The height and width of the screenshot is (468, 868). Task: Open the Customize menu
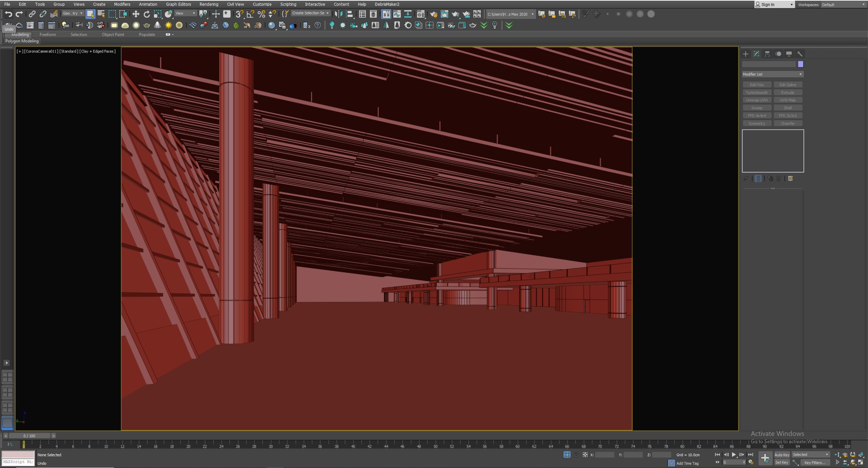(x=262, y=4)
